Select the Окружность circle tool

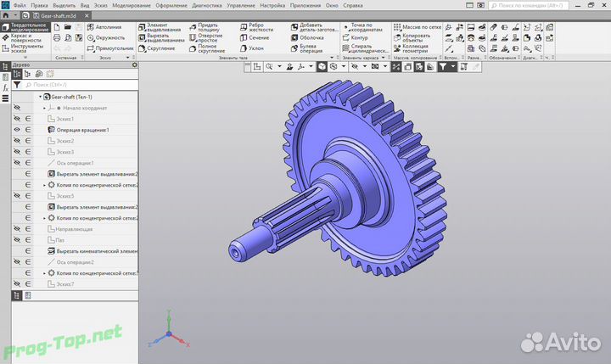tap(109, 37)
